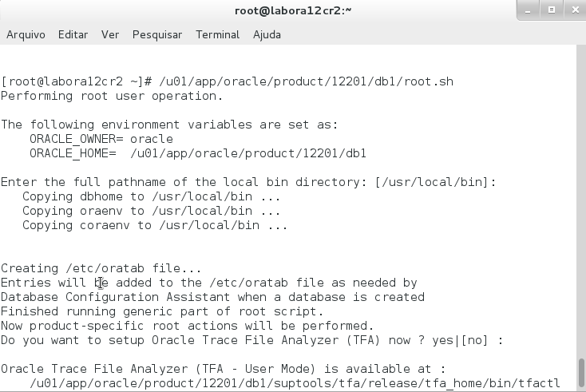Open the Arquivo menu
The width and height of the screenshot is (586, 392).
[x=26, y=34]
